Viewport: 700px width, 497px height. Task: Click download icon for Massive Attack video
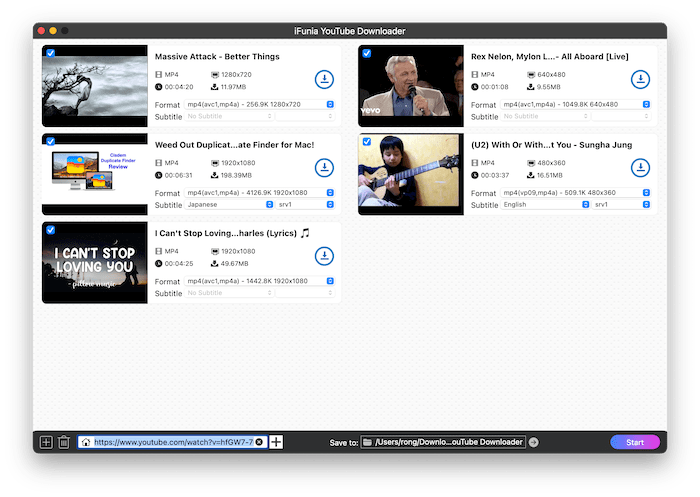pos(324,80)
